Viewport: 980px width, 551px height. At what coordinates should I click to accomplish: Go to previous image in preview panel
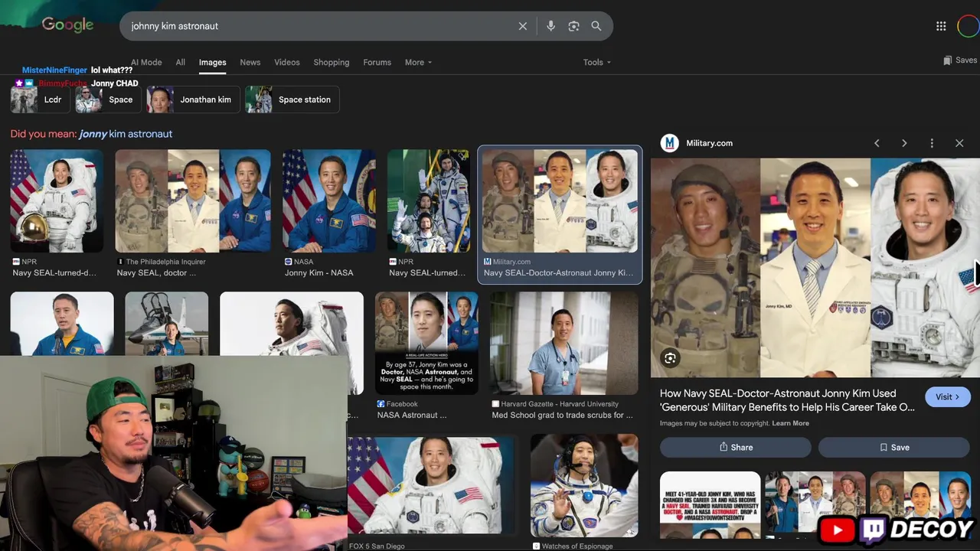(877, 143)
